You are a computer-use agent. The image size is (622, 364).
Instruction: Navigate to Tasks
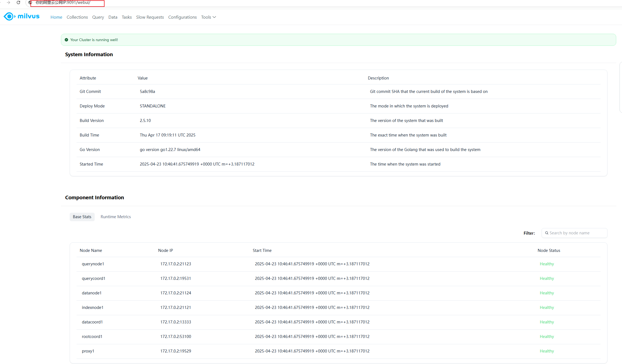(127, 17)
